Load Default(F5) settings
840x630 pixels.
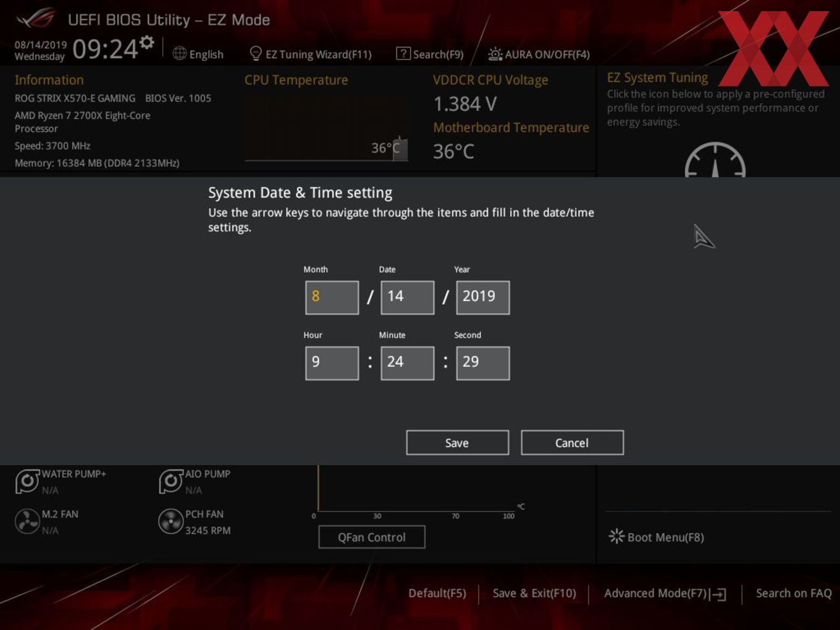click(x=437, y=594)
